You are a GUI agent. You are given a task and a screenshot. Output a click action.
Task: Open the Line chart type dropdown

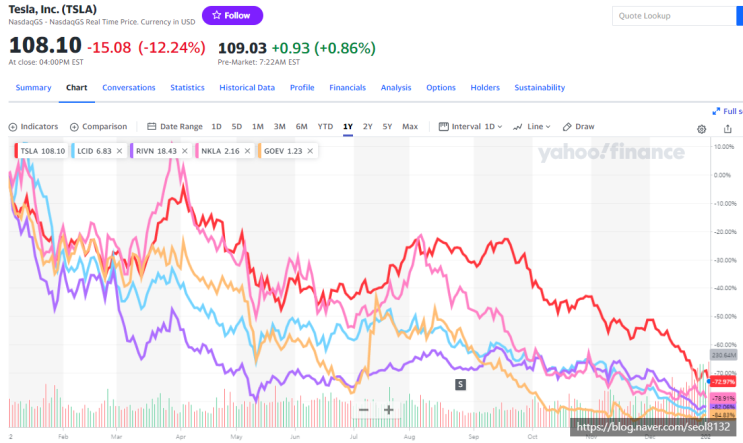pyautogui.click(x=532, y=127)
